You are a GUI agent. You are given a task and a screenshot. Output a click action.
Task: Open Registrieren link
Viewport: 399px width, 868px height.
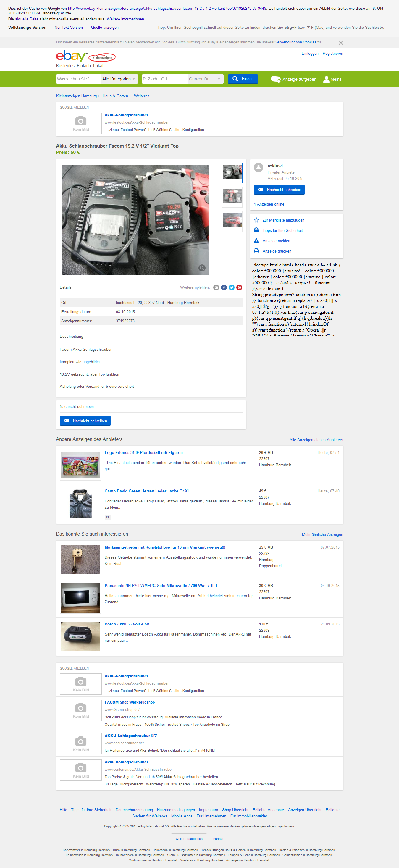coord(333,53)
